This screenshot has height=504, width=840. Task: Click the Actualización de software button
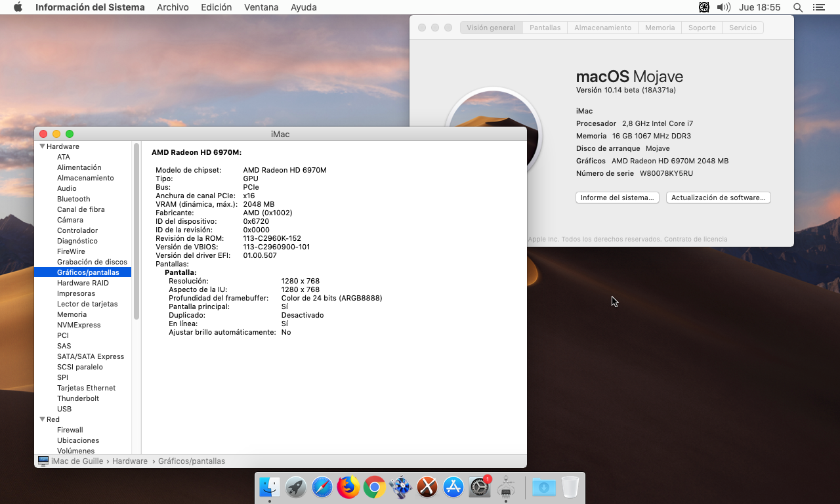click(x=718, y=198)
